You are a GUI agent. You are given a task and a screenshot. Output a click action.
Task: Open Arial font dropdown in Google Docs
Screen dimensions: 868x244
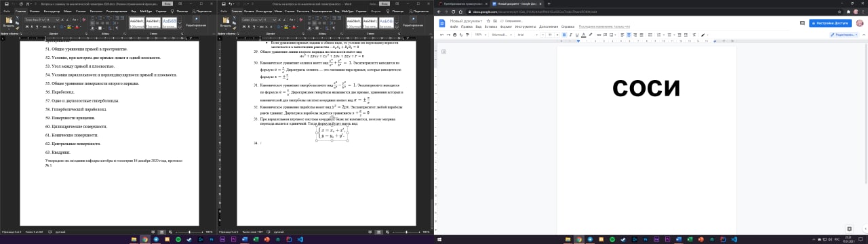[x=528, y=35]
